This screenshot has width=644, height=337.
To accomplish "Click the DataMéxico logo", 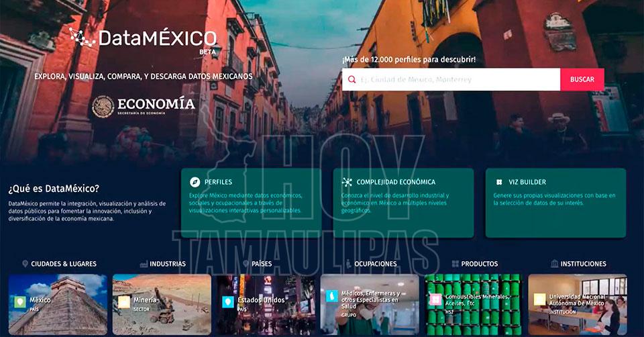I will pyautogui.click(x=144, y=39).
